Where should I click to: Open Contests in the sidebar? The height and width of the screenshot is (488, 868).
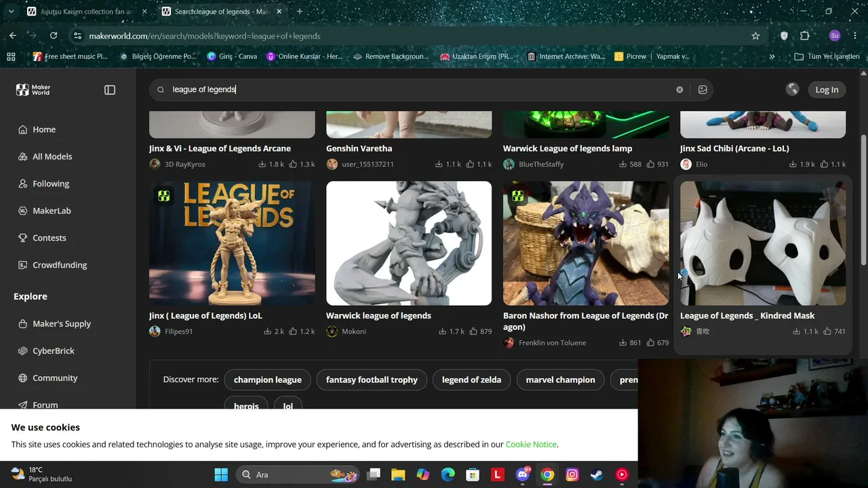(x=50, y=238)
